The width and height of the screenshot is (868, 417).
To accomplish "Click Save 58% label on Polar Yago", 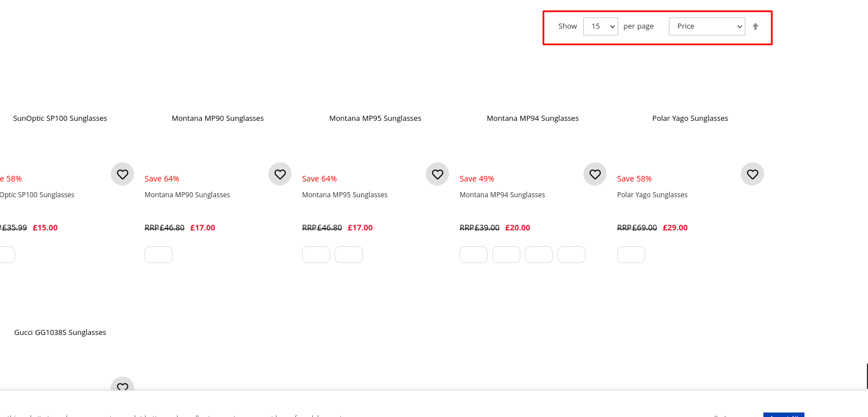I will [x=635, y=179].
